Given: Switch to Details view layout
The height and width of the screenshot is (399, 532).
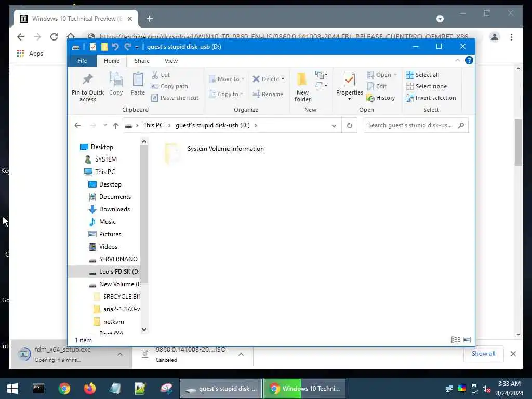Looking at the screenshot, I should coord(456,339).
